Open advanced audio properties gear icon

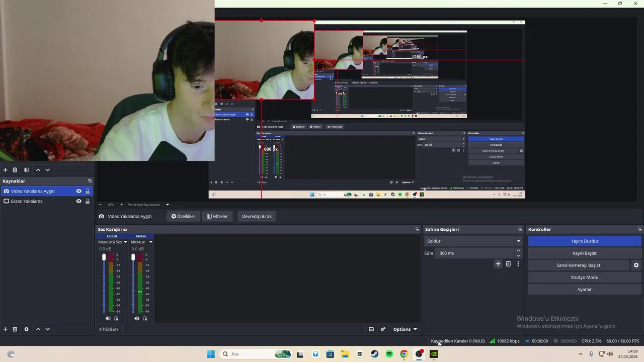coord(383,329)
